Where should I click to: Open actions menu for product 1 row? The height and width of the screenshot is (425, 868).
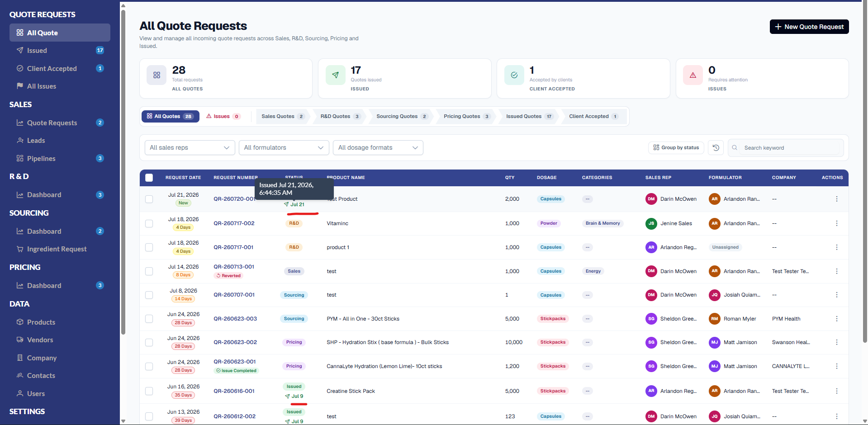pyautogui.click(x=837, y=247)
